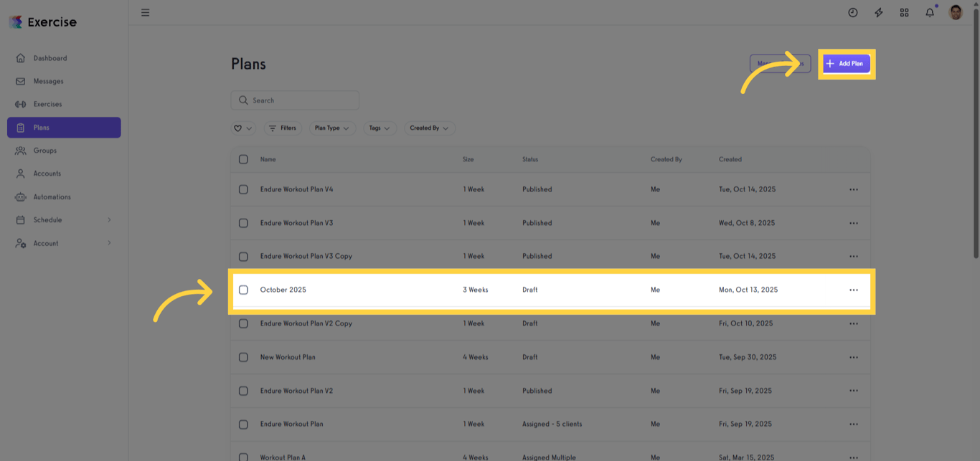980x461 pixels.
Task: Open the Created By dropdown
Action: coord(429,128)
